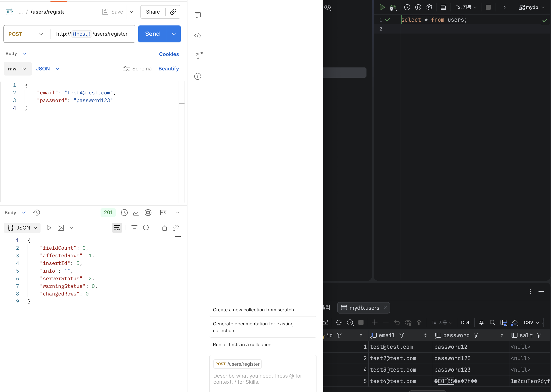Image resolution: width=551 pixels, height=392 pixels.
Task: Save the response to a file
Action: (x=136, y=213)
